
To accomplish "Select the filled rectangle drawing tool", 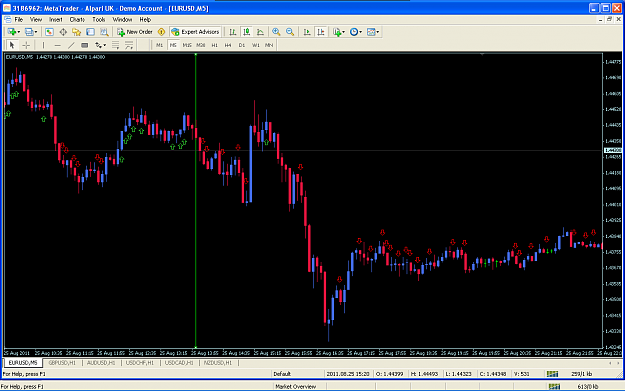I will click(85, 45).
